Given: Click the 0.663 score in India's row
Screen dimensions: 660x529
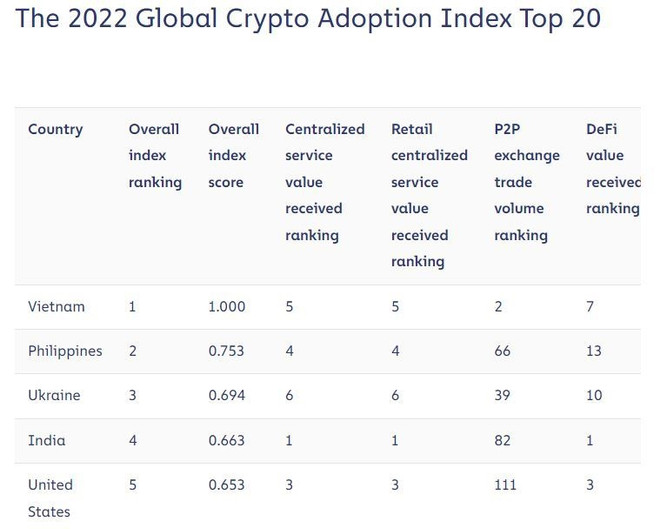Looking at the screenshot, I should [x=226, y=440].
